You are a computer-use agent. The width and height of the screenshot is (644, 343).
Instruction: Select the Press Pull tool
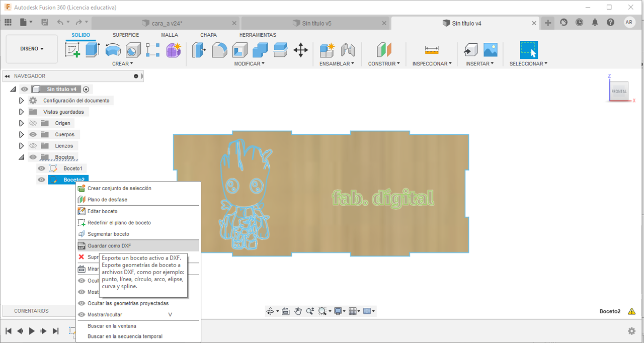tap(199, 50)
